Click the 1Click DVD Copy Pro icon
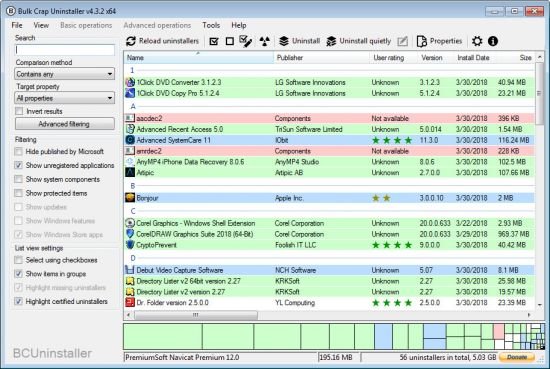The height and width of the screenshot is (369, 550). 130,93
